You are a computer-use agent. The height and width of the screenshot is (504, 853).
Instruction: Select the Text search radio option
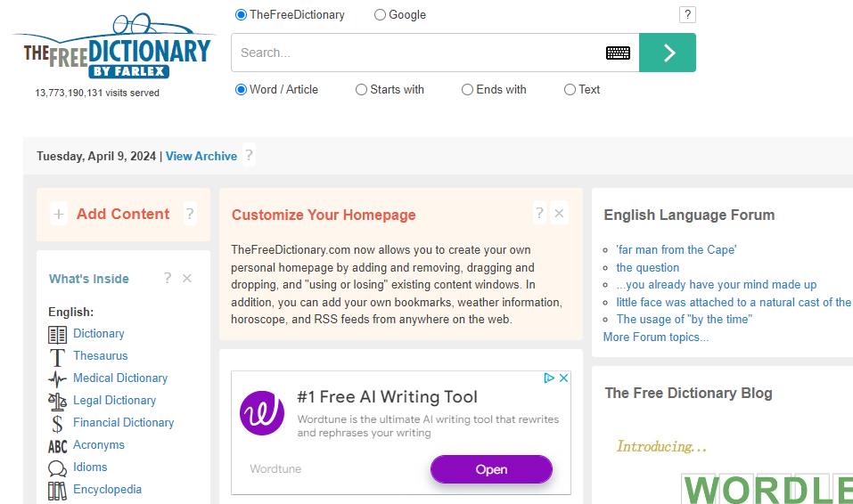pyautogui.click(x=570, y=90)
